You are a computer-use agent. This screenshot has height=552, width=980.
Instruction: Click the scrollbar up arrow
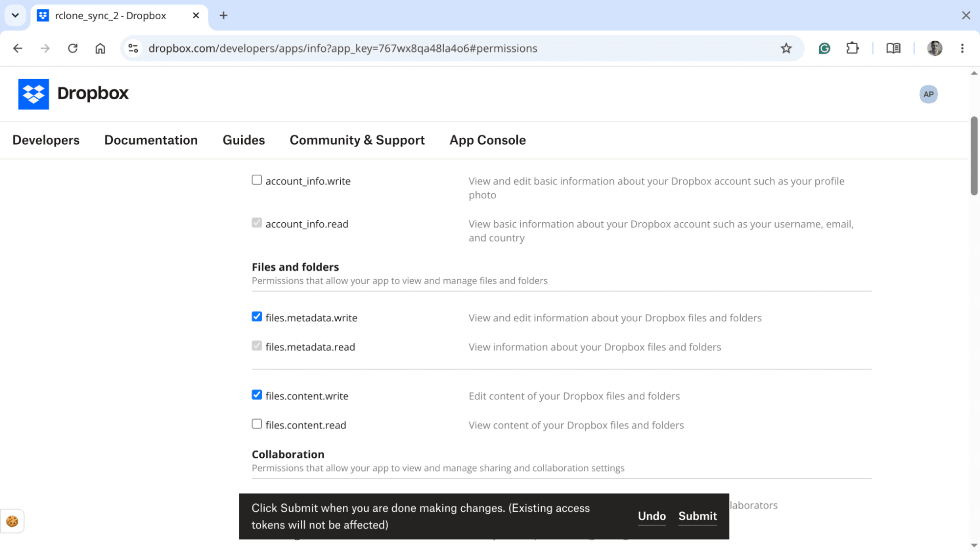coord(974,73)
